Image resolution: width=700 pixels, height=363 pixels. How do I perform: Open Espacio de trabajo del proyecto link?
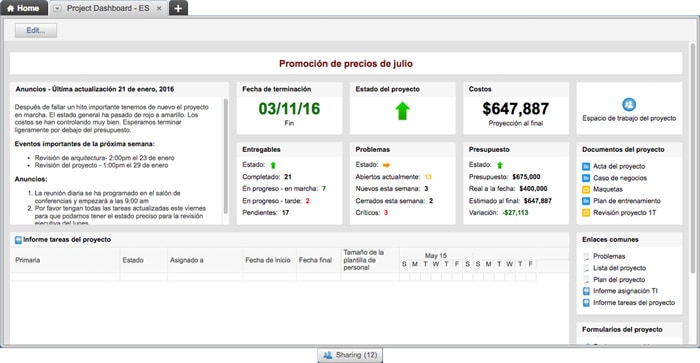pyautogui.click(x=629, y=118)
